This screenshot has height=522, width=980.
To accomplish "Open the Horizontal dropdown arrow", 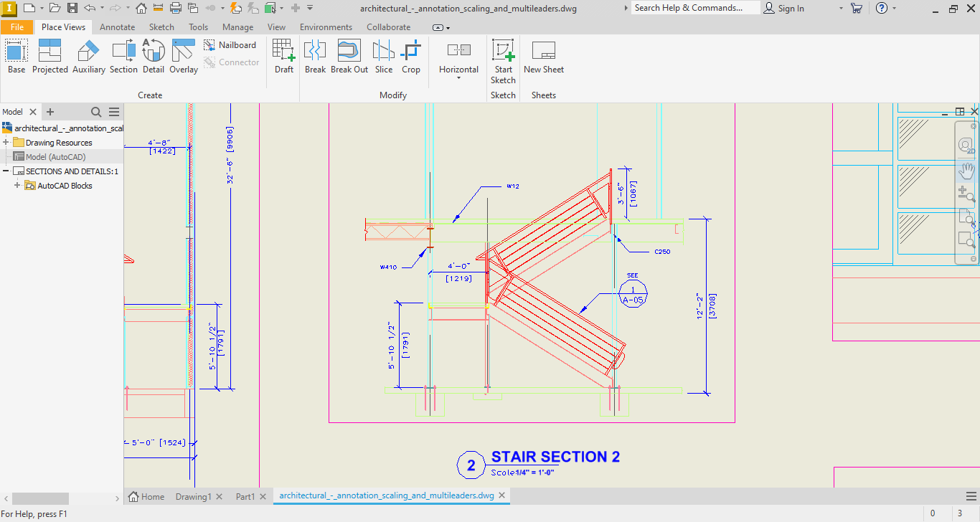I will [x=458, y=79].
